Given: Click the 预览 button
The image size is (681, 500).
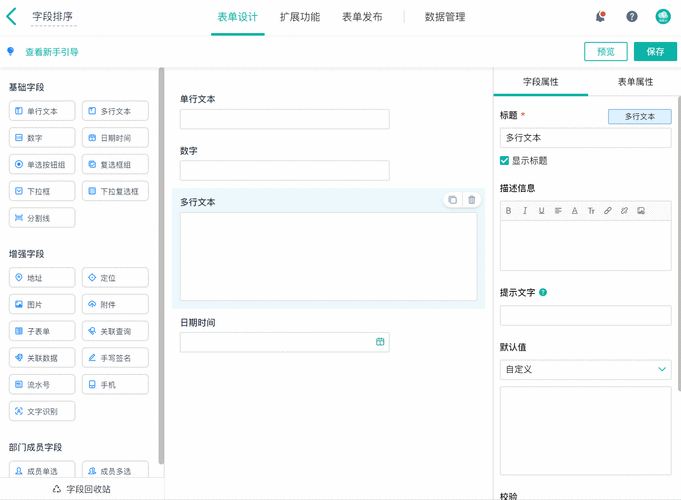Looking at the screenshot, I should pos(606,52).
